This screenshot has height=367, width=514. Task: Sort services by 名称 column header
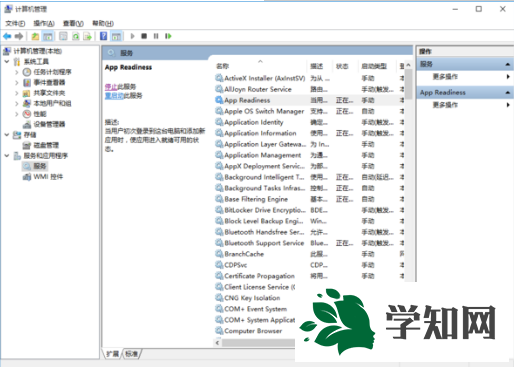260,66
